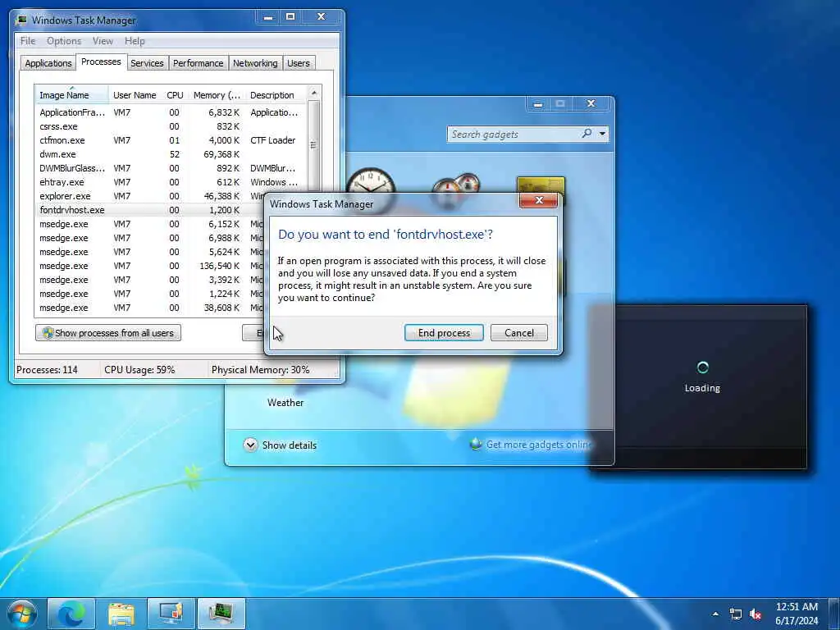
Task: Select the CPU Meter gadget icon
Action: click(456, 186)
